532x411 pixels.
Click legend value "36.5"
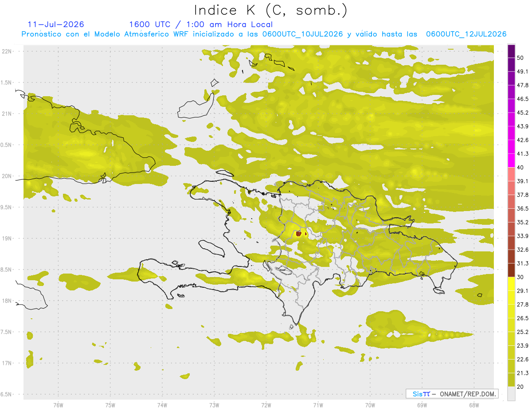(523, 208)
